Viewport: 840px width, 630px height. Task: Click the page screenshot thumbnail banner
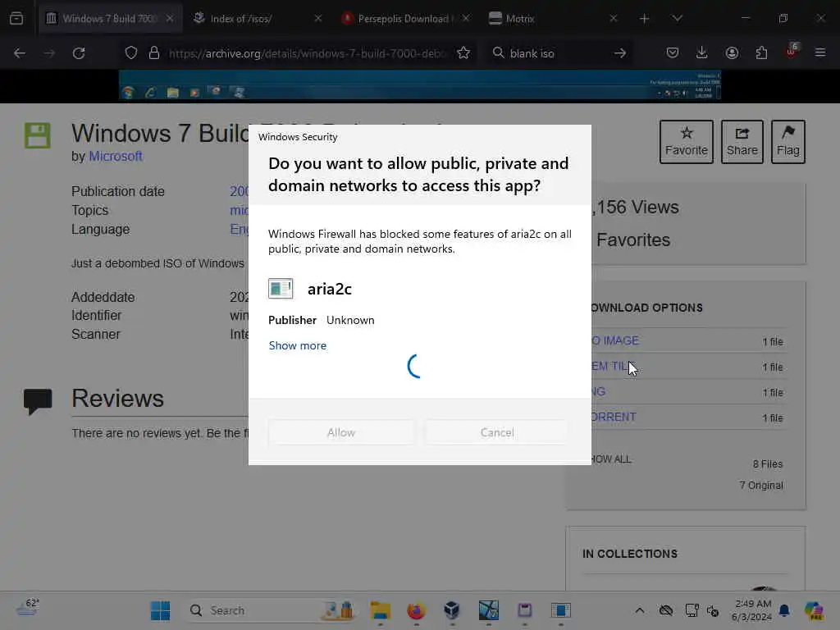tap(420, 85)
